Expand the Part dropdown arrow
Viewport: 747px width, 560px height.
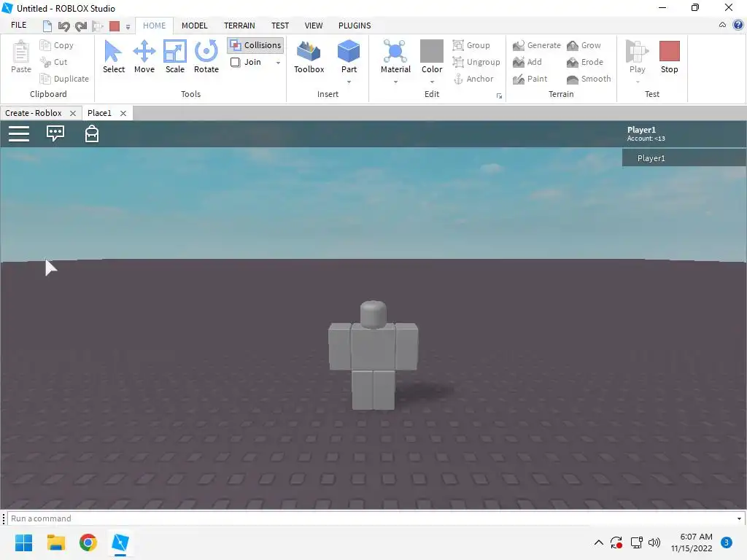click(349, 82)
